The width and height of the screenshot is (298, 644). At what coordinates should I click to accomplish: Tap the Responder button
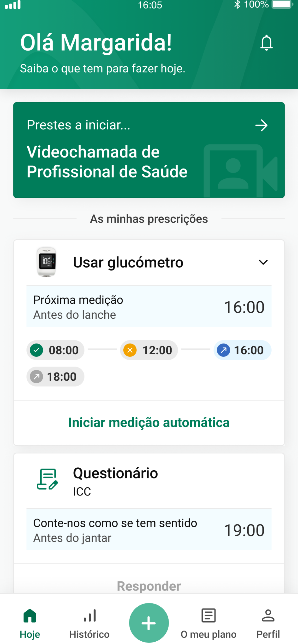pos(149,586)
